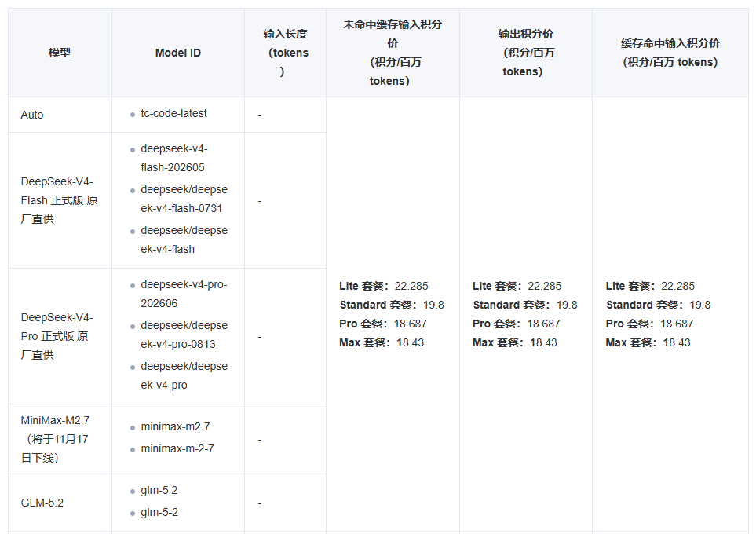Click the "DeepSeek-V4-Flash 正式版 原厂直供" model name
This screenshot has height=534, width=756.
pyautogui.click(x=60, y=200)
